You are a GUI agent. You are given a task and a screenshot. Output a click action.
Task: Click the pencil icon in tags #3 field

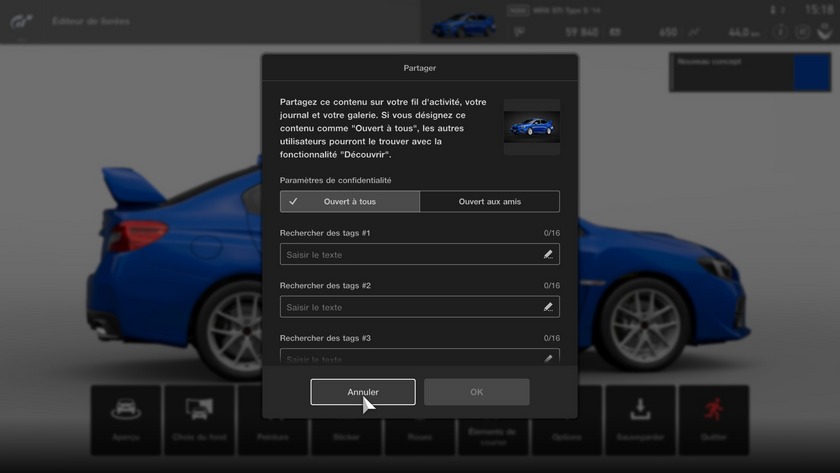tap(548, 358)
